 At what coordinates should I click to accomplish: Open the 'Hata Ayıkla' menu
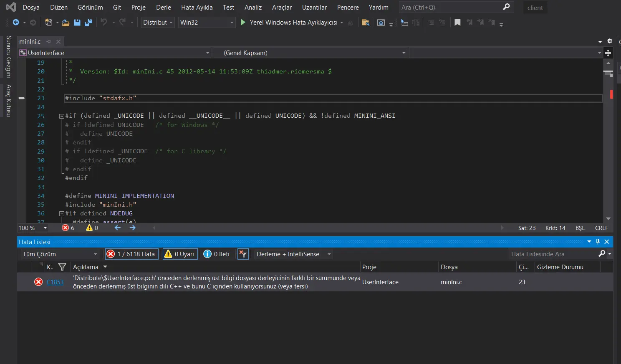[197, 8]
